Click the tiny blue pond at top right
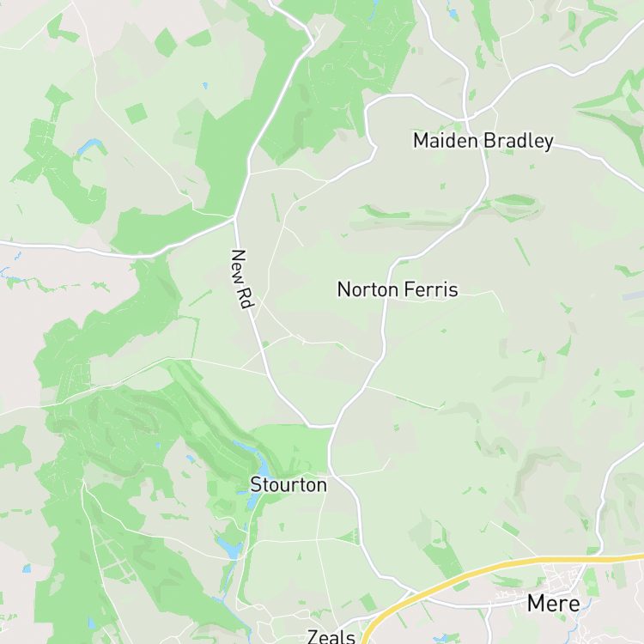The height and width of the screenshot is (644, 644). coord(453,14)
